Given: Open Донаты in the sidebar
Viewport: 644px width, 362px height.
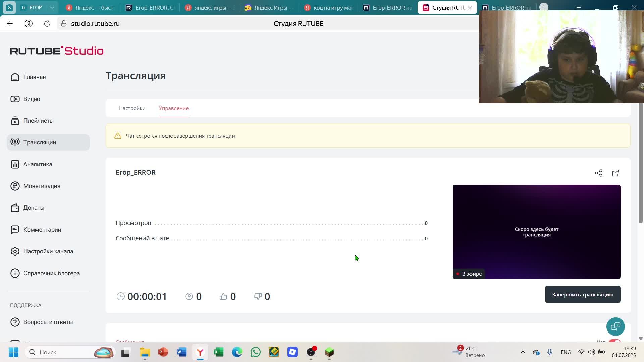Looking at the screenshot, I should (x=34, y=208).
